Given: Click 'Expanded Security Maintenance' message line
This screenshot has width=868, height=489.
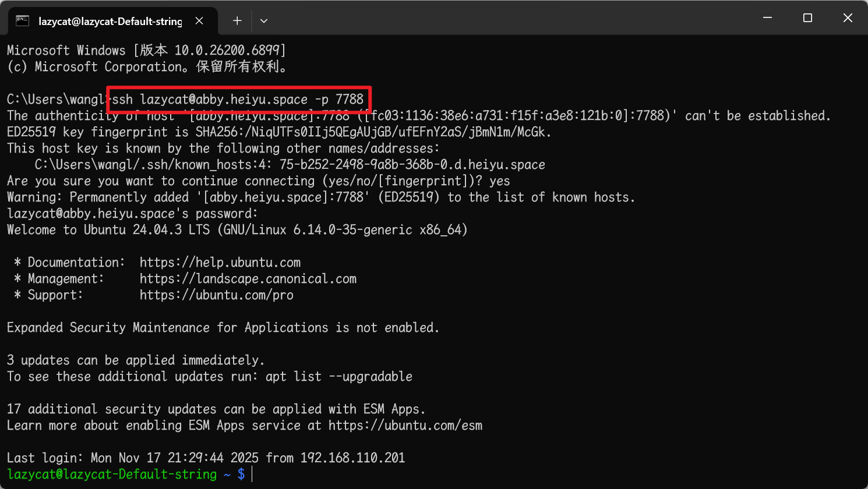Looking at the screenshot, I should click(x=223, y=328).
